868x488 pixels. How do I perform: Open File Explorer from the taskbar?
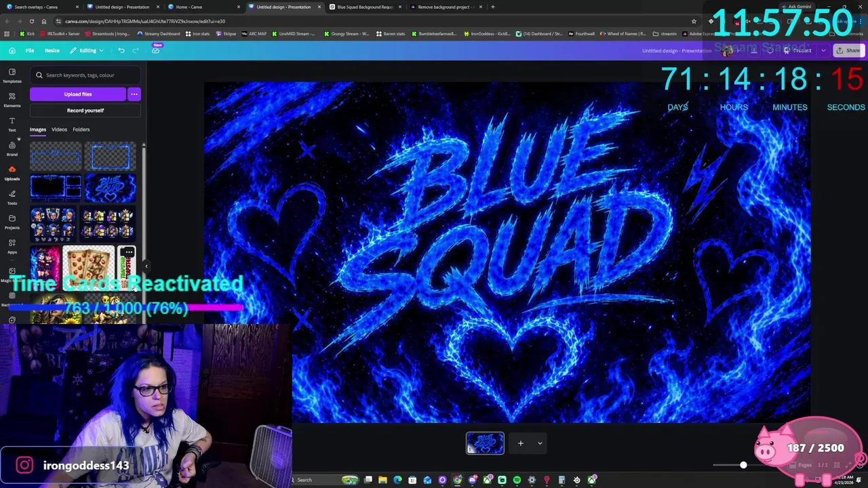tap(382, 480)
